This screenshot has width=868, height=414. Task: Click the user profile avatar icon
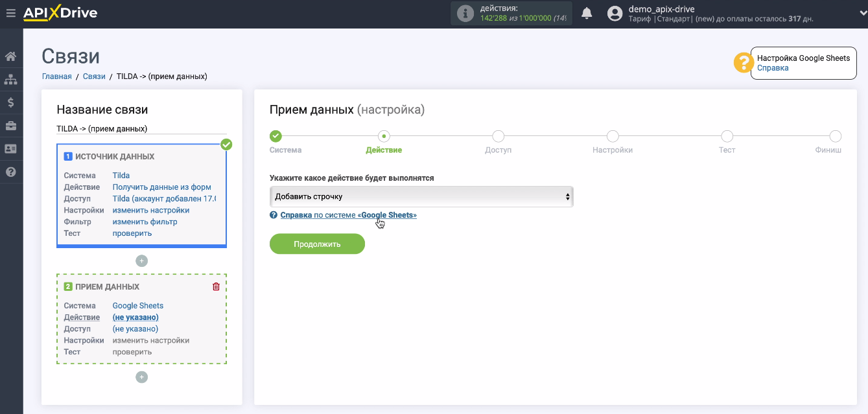pos(615,14)
